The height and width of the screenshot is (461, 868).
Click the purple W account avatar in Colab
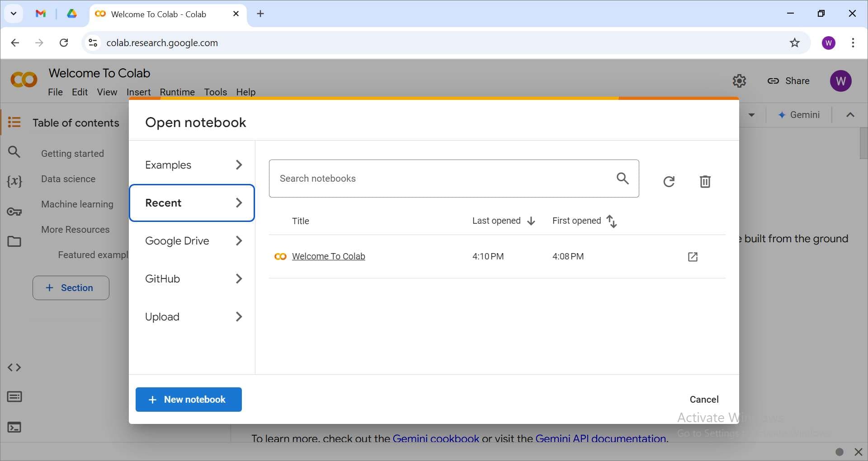(840, 81)
